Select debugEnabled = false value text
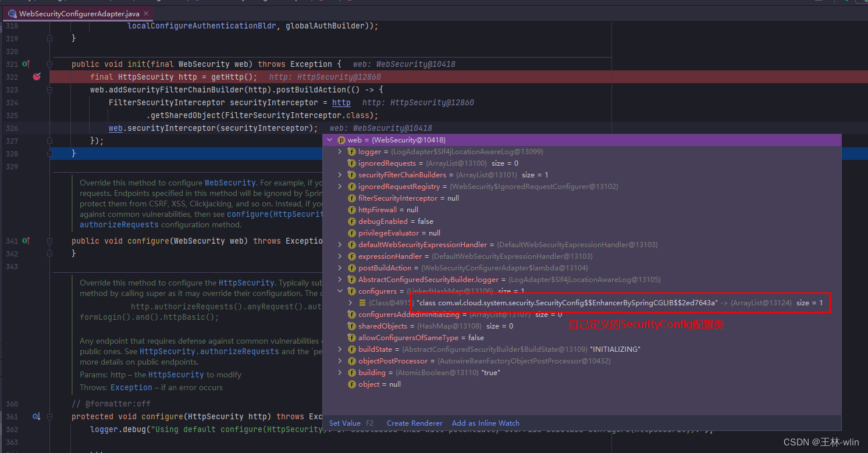Image resolution: width=868 pixels, height=453 pixels. (396, 222)
